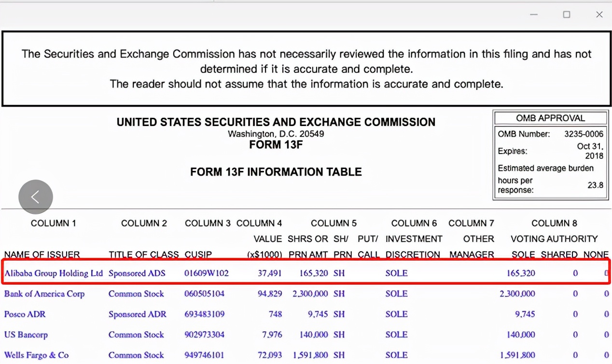Image resolution: width=612 pixels, height=364 pixels.
Task: Click the Wells Fargo & Co issuer name
Action: (x=37, y=355)
